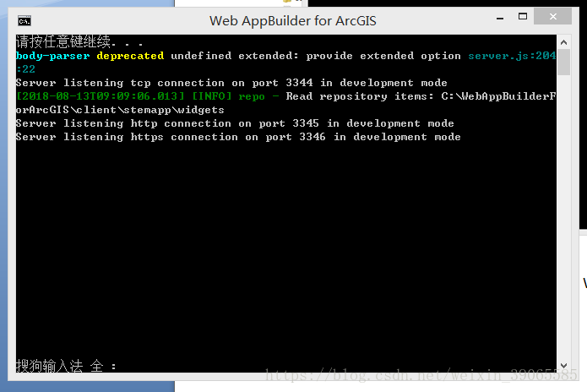
Task: Click the line mentioning https port 3346
Action: [238, 137]
